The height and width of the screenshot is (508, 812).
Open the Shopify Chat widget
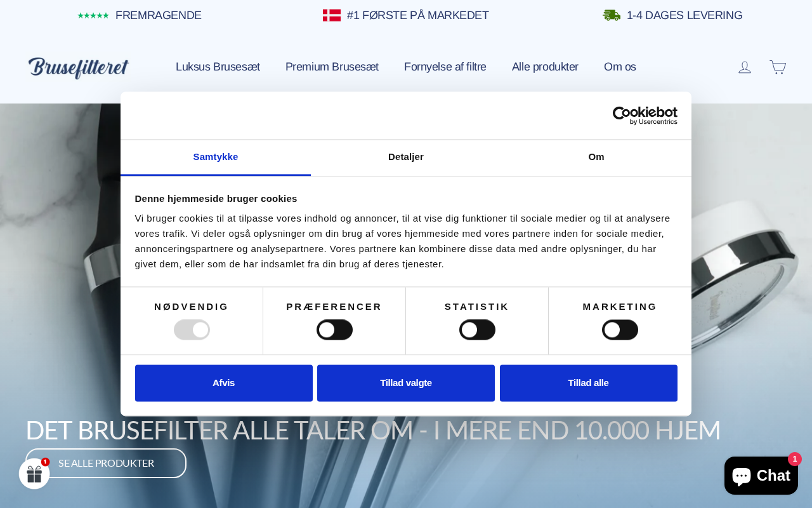761,476
